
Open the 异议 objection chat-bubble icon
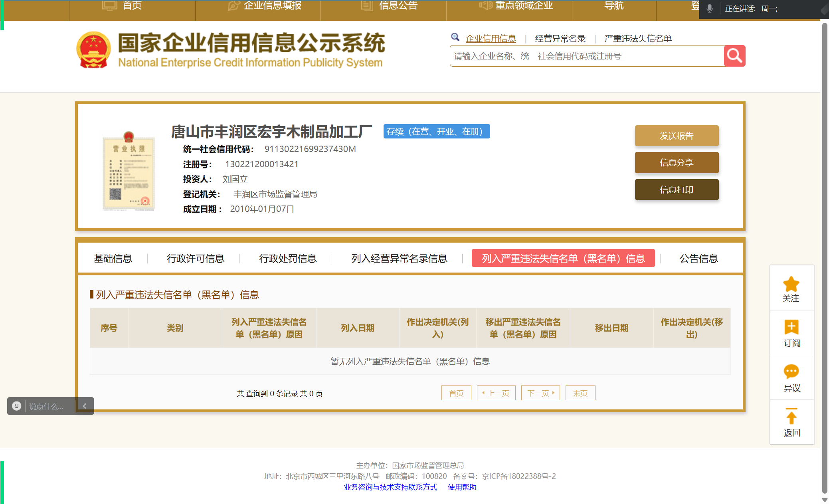(791, 372)
